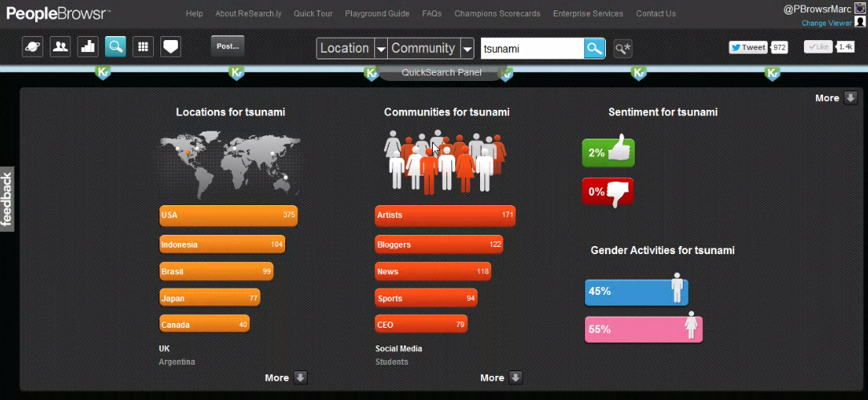Click the Change Viewer link
The width and height of the screenshot is (868, 400).
click(826, 23)
